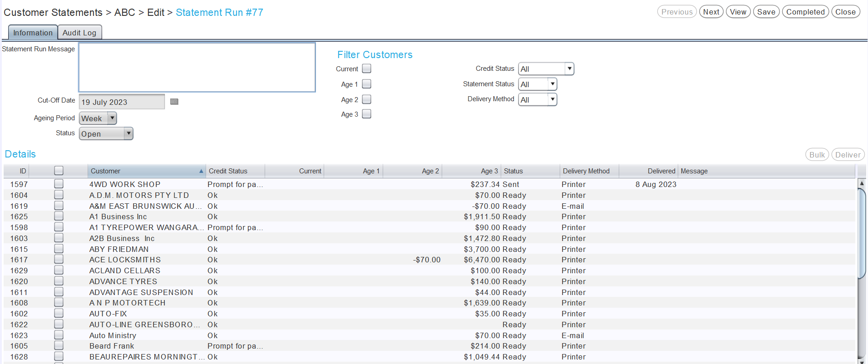868x364 pixels.
Task: Sort by the Age 1 column header
Action: (353, 171)
